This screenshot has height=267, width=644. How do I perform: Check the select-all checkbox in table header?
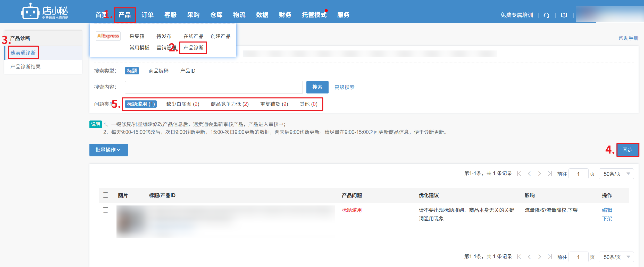pyautogui.click(x=105, y=195)
